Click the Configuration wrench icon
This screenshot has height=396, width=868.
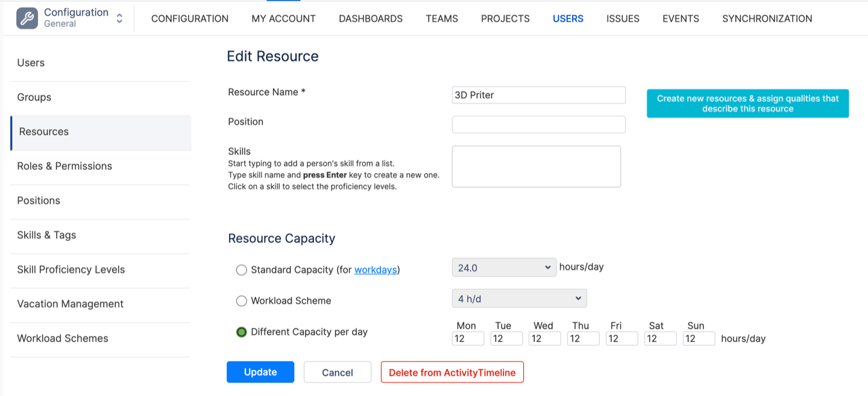click(x=27, y=18)
